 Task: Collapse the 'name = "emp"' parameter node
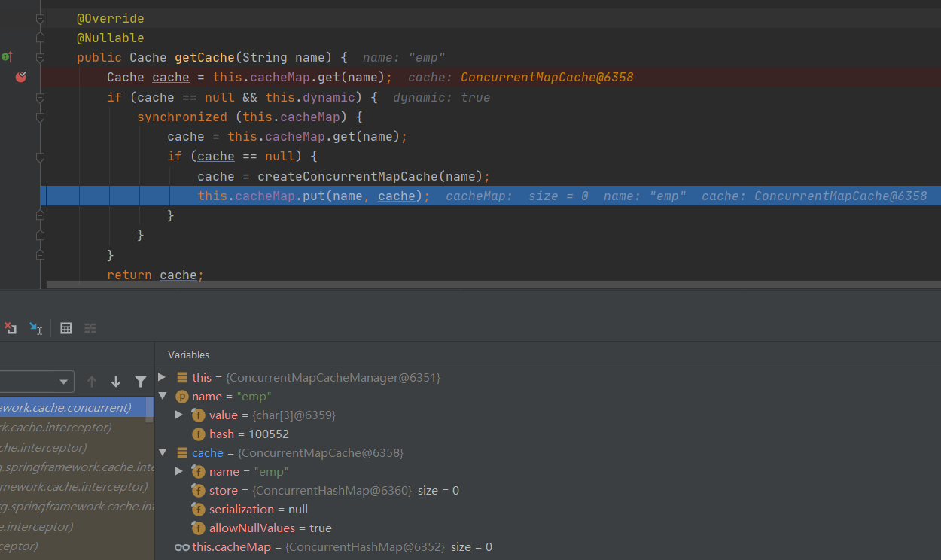162,396
